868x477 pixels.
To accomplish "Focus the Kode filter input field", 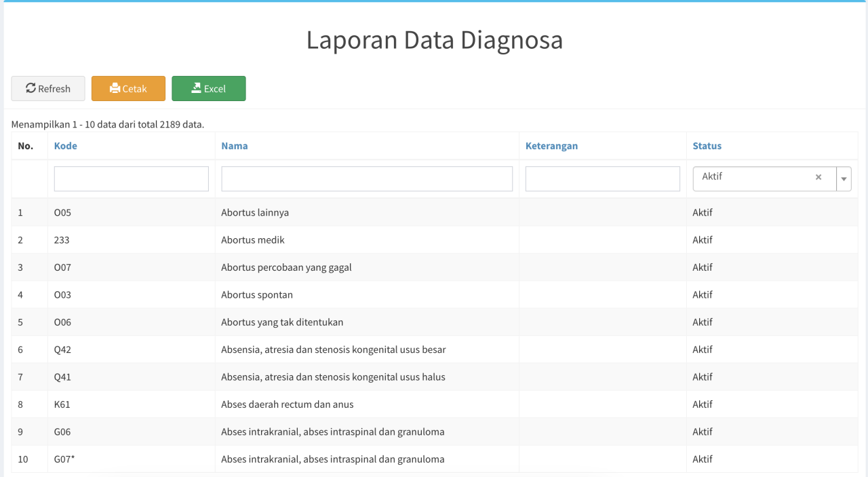I will pyautogui.click(x=132, y=178).
